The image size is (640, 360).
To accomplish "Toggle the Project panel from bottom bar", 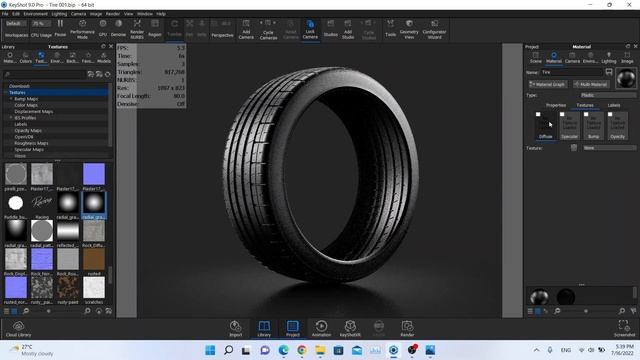I will point(293,329).
